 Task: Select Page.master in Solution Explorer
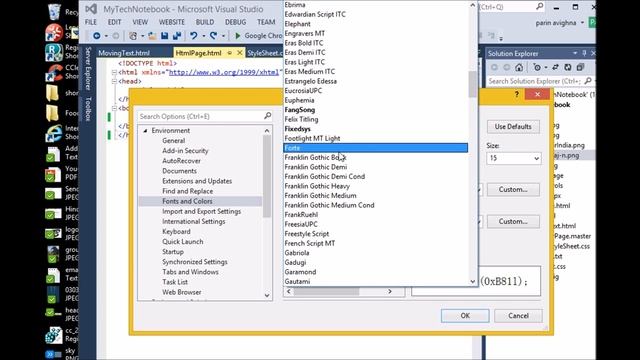[x=572, y=236]
